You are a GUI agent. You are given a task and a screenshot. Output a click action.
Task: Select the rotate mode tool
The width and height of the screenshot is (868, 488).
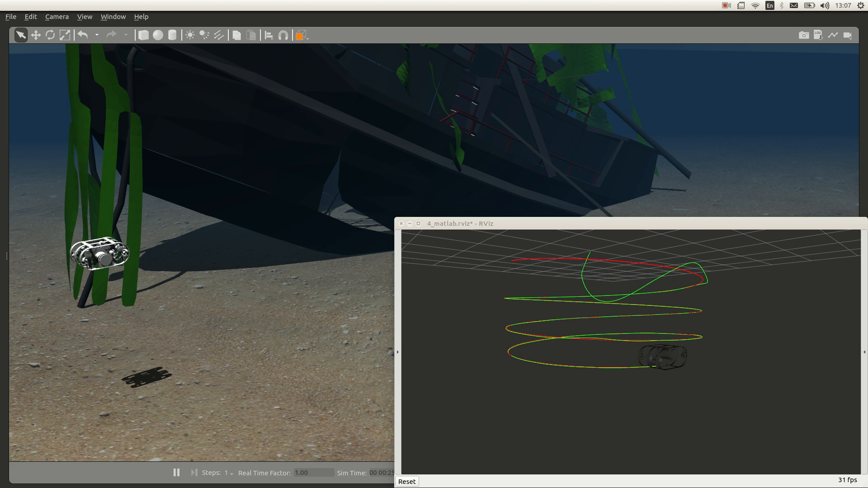tap(50, 35)
